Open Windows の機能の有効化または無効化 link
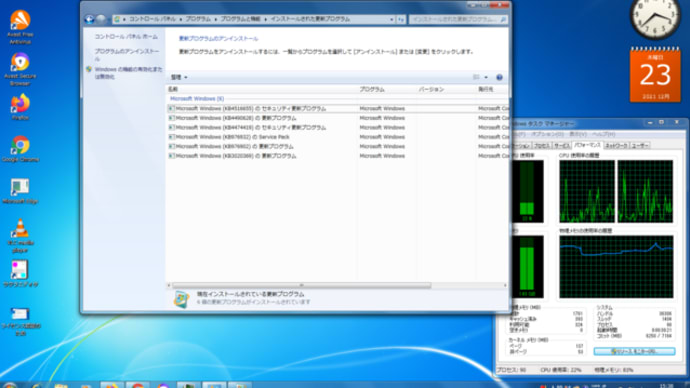The width and height of the screenshot is (690, 388). [x=128, y=73]
